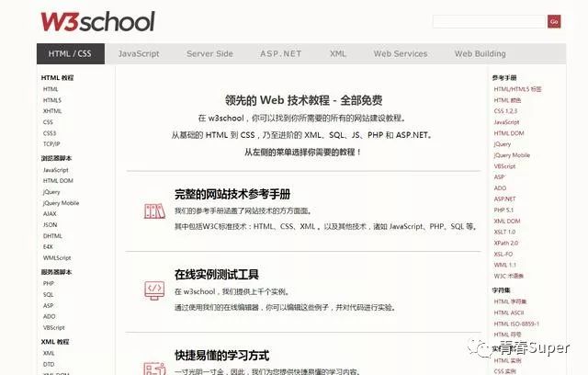The height and width of the screenshot is (375, 588).
Task: Click the 字符集 section heading
Action: click(501, 290)
